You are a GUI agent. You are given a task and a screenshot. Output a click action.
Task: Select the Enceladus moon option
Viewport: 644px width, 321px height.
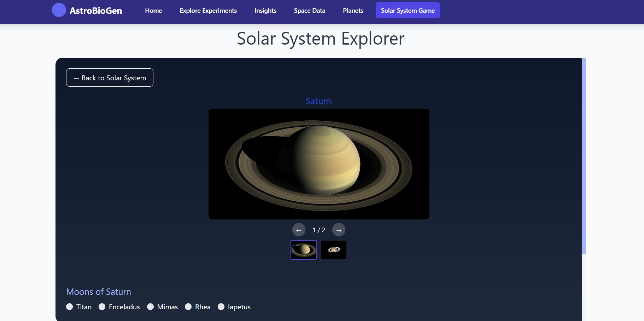coord(119,307)
